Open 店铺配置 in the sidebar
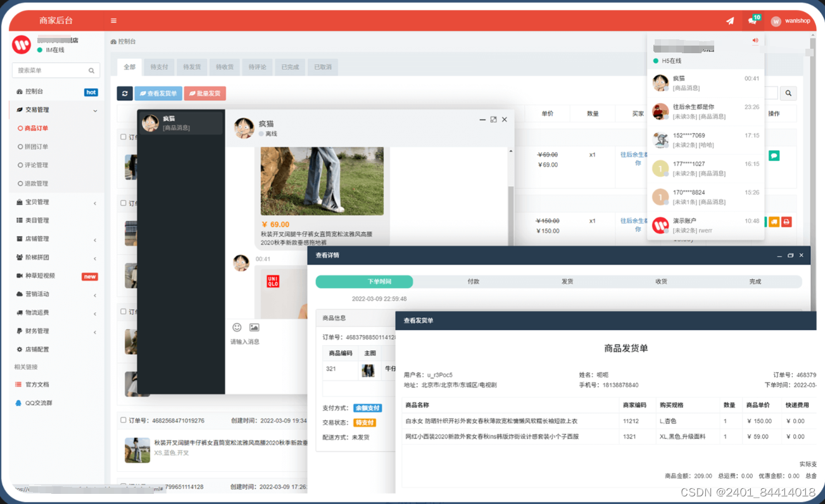This screenshot has height=504, width=825. point(56,349)
